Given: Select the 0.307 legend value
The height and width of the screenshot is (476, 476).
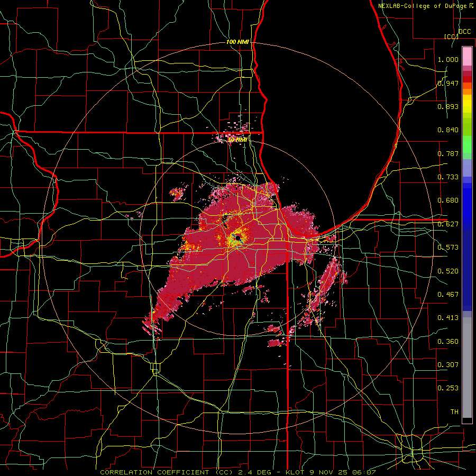Looking at the screenshot, I should click(448, 365).
